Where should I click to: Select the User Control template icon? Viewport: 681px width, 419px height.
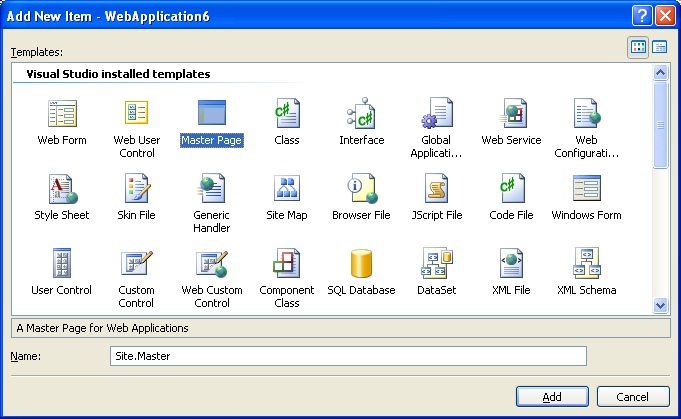(x=62, y=263)
